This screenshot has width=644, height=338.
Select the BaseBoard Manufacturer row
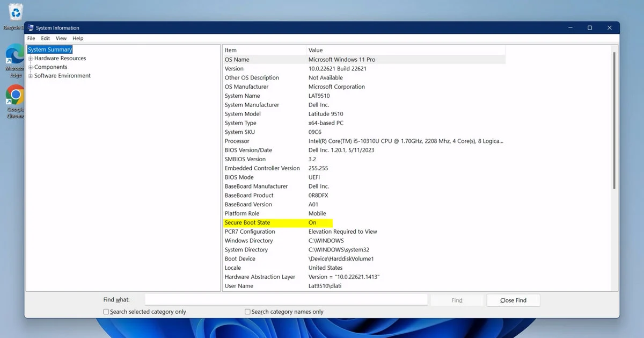coord(364,186)
